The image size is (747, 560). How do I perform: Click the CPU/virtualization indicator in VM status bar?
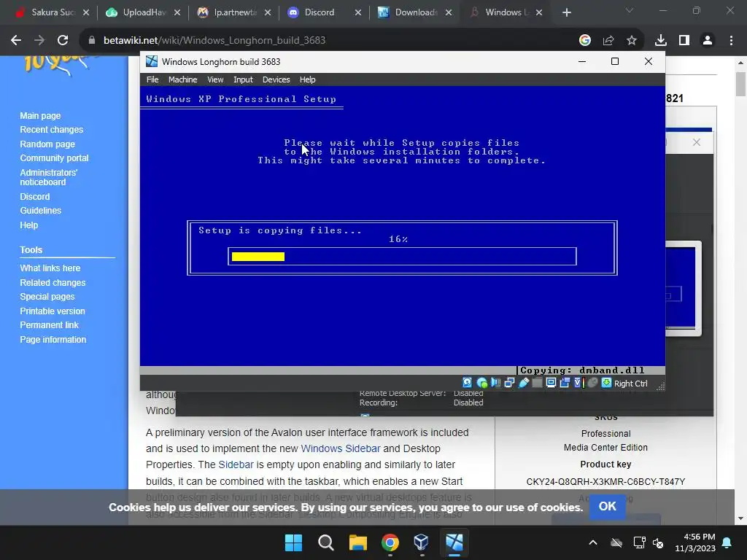(578, 383)
